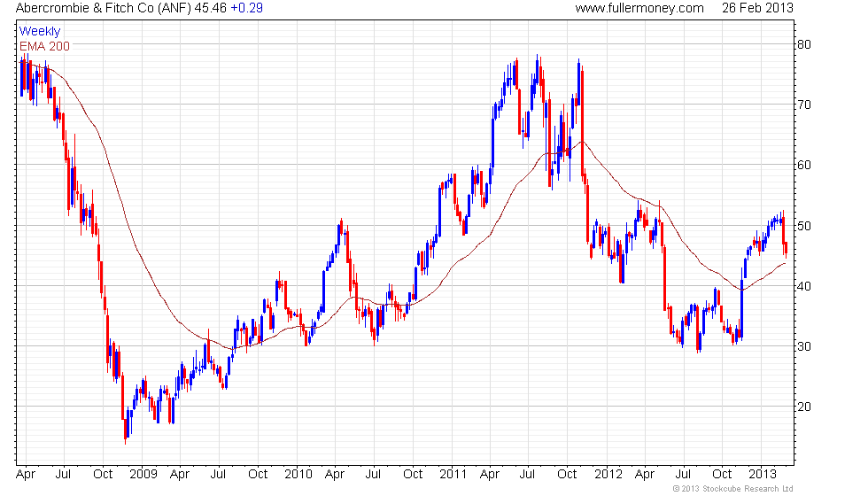The width and height of the screenshot is (868, 496).
Task: Click the '2012' date axis label
Action: [608, 475]
